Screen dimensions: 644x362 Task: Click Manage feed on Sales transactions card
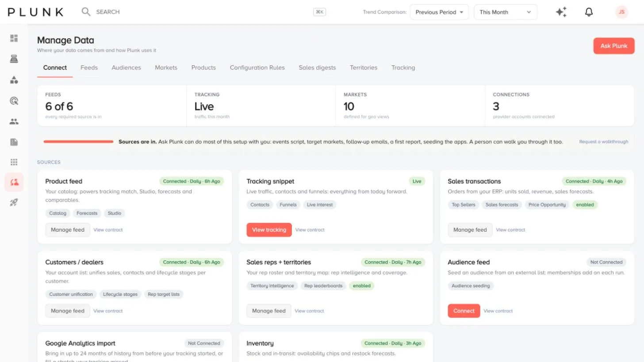[470, 230]
